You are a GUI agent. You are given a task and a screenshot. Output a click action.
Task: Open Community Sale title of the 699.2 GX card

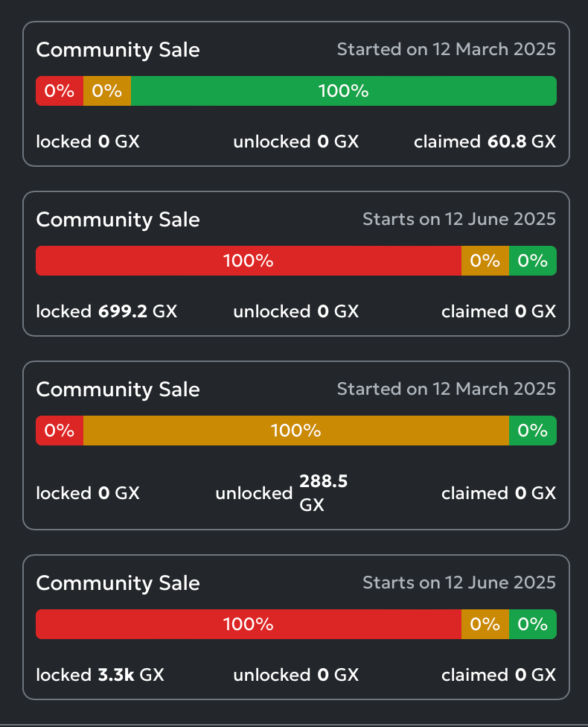click(x=118, y=220)
